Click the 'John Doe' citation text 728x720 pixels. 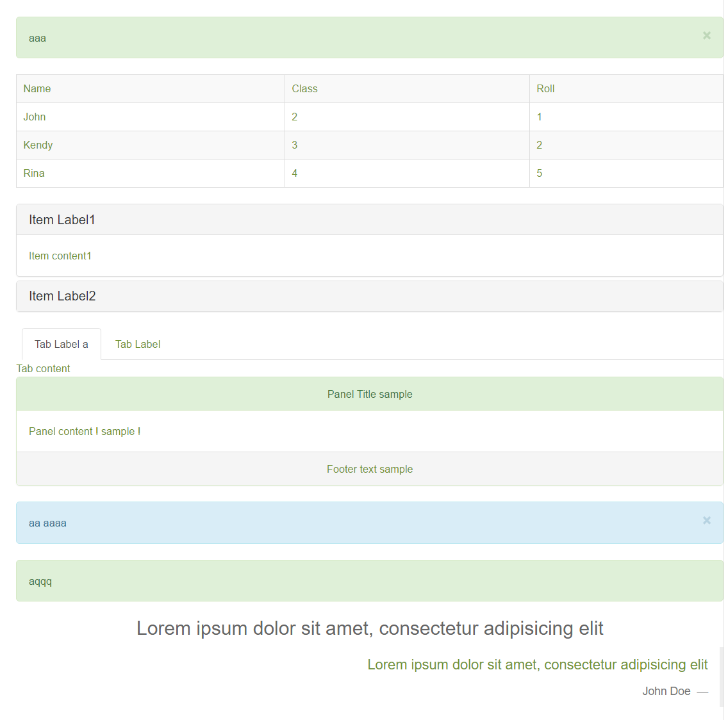[x=666, y=691]
